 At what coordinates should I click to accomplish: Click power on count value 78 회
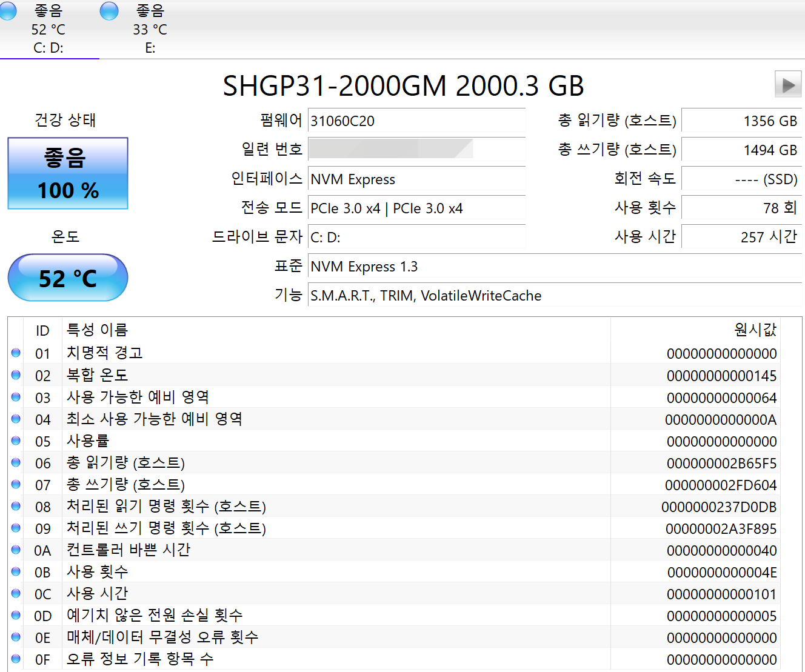coord(741,208)
